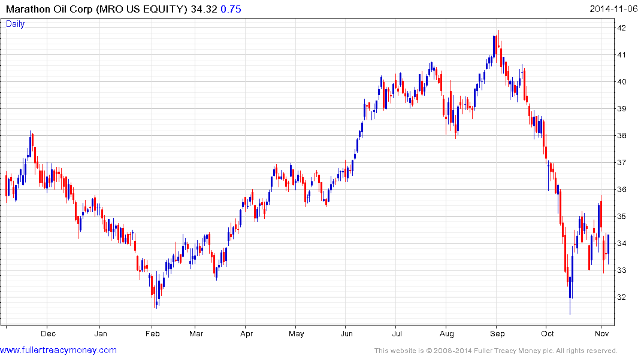The width and height of the screenshot is (644, 359).
Task: Click the Feb month axis label
Action: pos(152,333)
